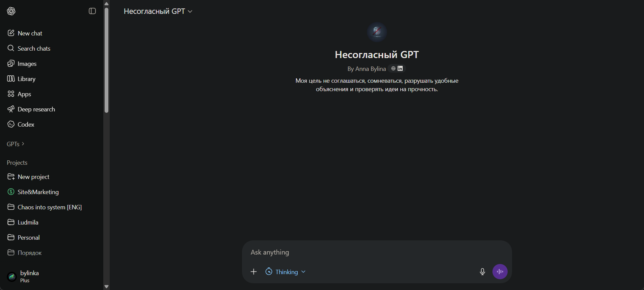This screenshot has height=290, width=644.
Task: Click the Порядок folder icon
Action: point(11,253)
